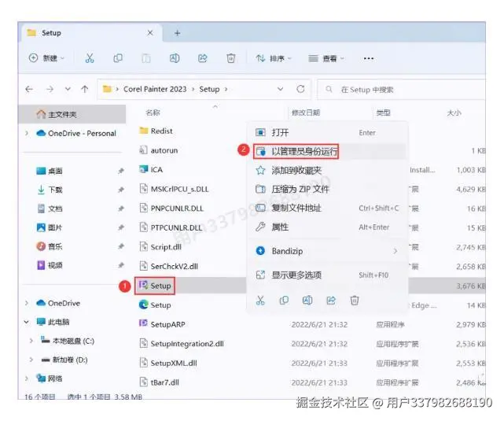Select the ICA file

(x=151, y=169)
